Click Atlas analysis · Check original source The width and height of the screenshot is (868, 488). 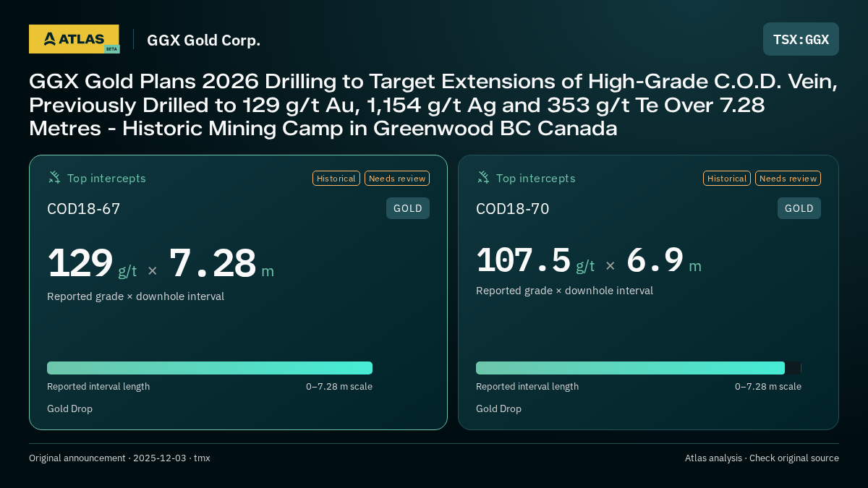point(762,458)
